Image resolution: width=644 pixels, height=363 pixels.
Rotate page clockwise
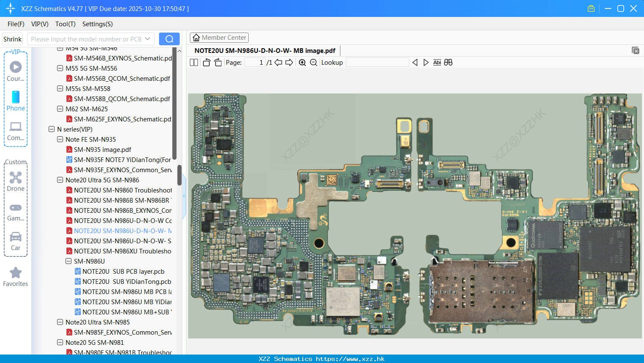[x=218, y=63]
